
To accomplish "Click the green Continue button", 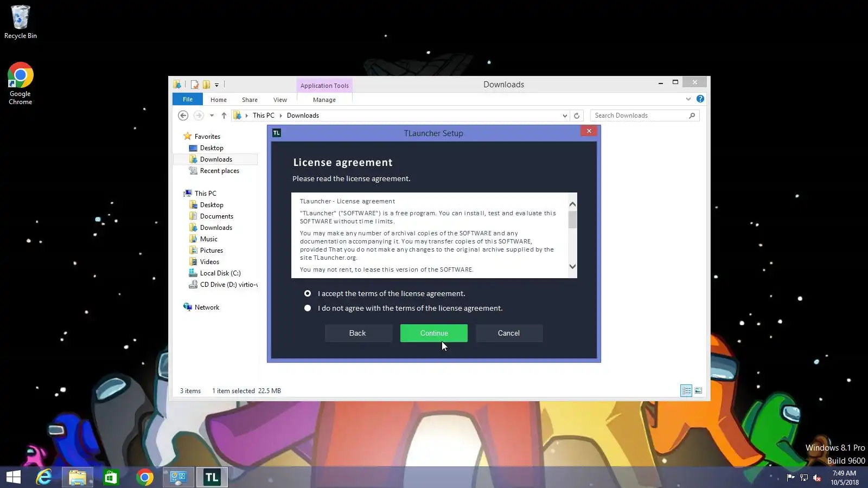I will [434, 333].
